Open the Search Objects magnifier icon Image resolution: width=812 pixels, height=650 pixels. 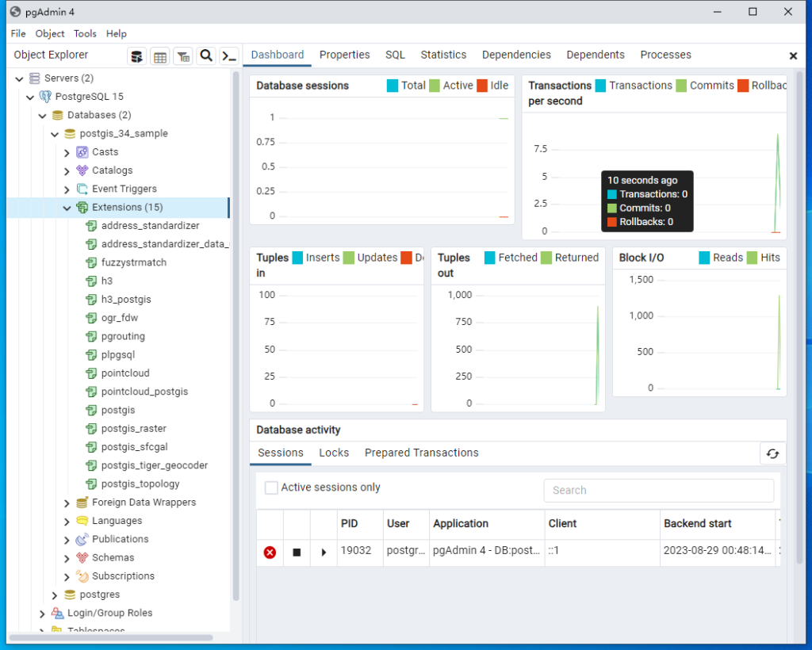click(206, 56)
